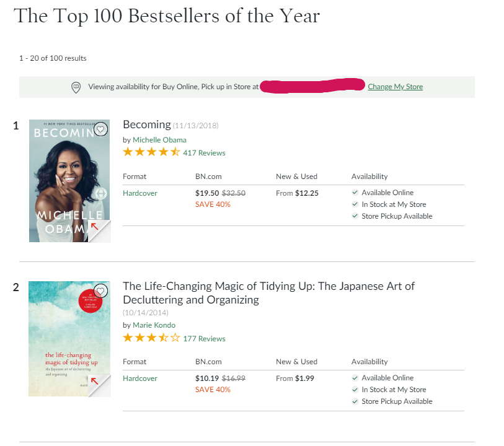Screen dimensions: 504x446
Task: Open Change My Store link
Action: [x=395, y=87]
